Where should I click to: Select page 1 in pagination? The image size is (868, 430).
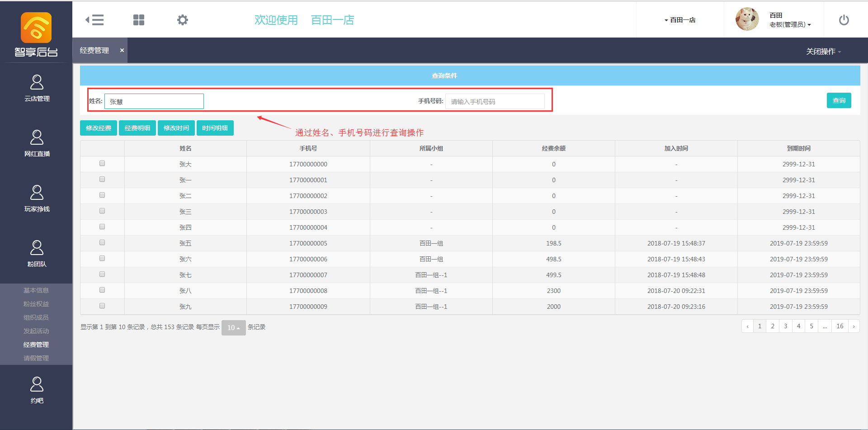coord(759,326)
